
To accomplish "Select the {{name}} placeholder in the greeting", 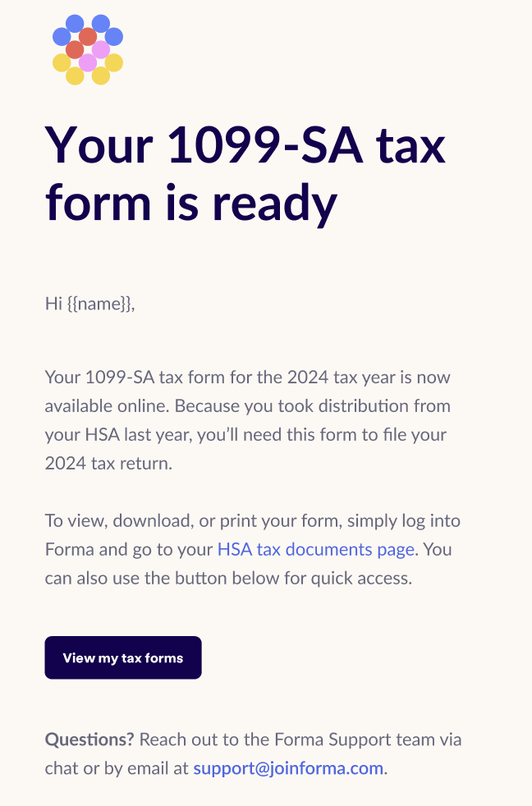I will pos(99,304).
